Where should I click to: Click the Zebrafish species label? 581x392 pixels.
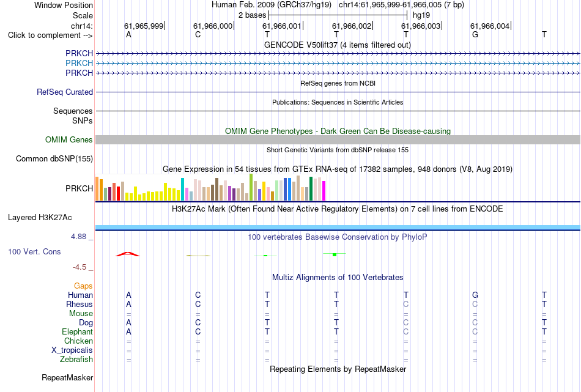[x=76, y=360]
